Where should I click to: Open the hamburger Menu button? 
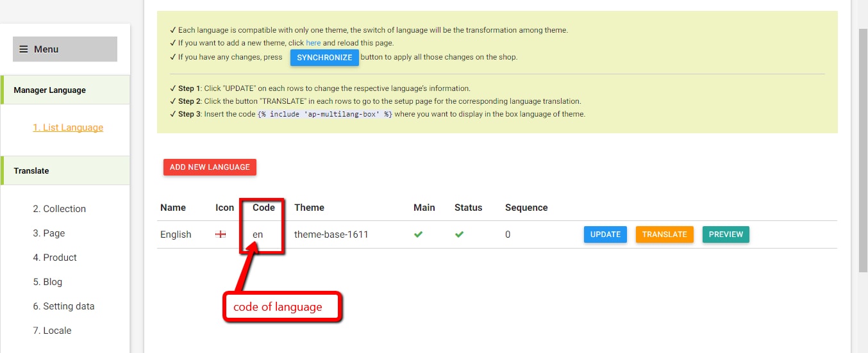[65, 49]
